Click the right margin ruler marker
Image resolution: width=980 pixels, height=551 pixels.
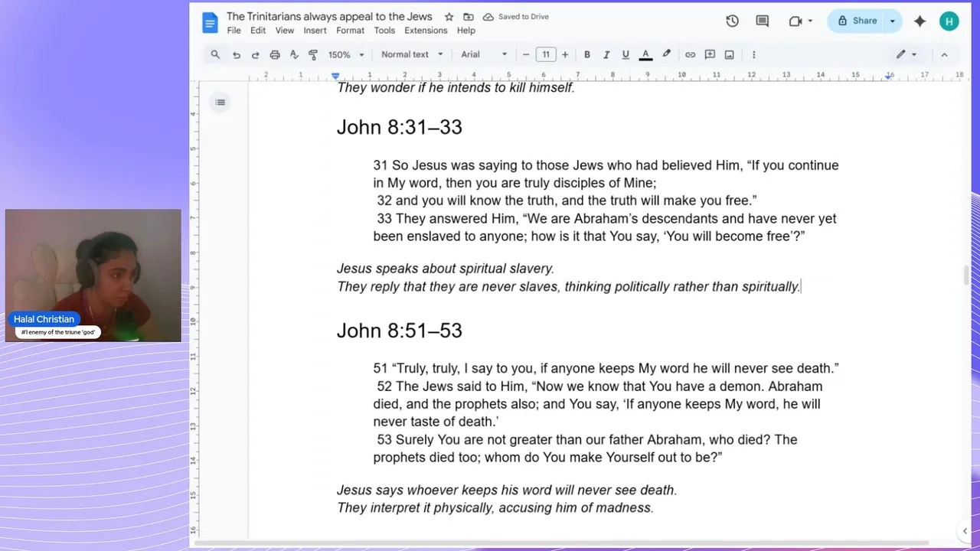(889, 76)
